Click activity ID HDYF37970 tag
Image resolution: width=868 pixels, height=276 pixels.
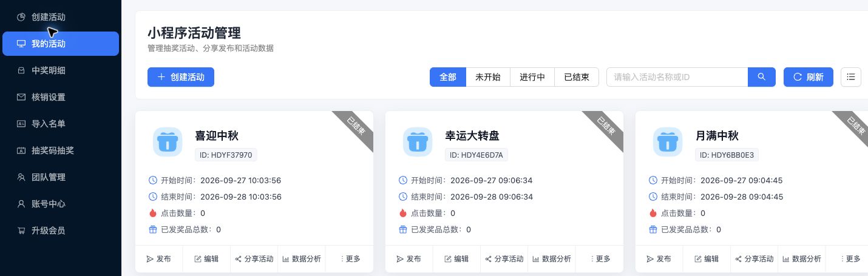click(x=226, y=155)
